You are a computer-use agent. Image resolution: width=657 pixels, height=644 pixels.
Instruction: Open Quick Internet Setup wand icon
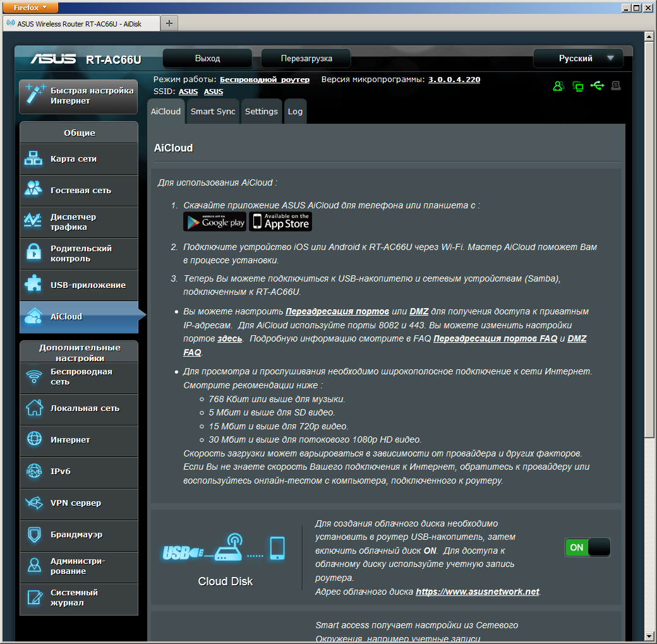coord(34,94)
